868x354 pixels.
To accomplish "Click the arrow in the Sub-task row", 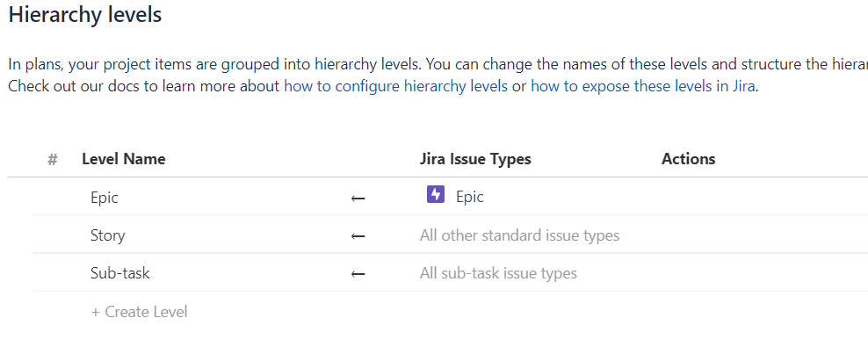I will [x=358, y=274].
